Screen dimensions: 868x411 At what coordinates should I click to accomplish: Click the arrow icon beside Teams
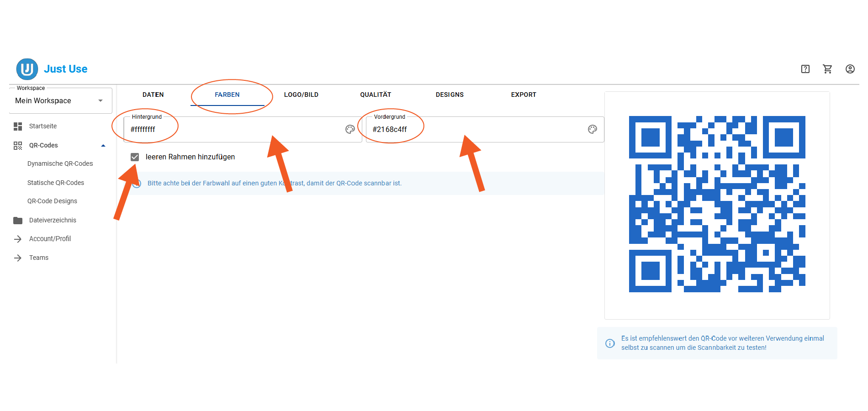pos(18,258)
